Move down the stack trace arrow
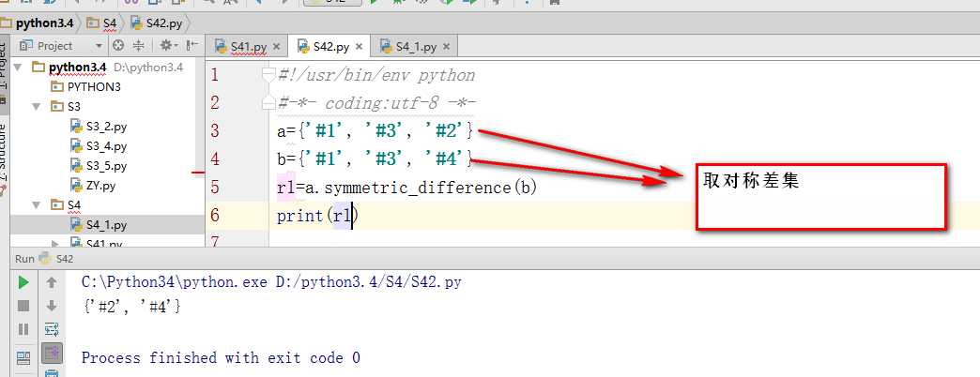Image resolution: width=980 pixels, height=377 pixels. coord(52,306)
